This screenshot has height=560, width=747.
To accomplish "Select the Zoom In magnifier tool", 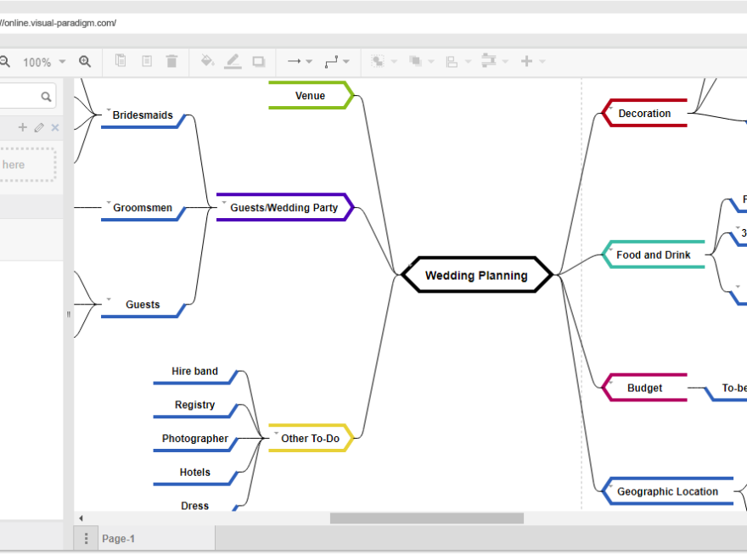I will [x=85, y=61].
